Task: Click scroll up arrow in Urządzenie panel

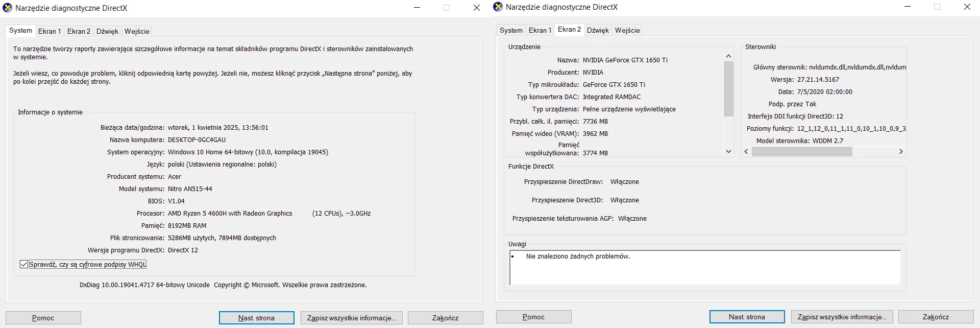Action: coord(729,56)
